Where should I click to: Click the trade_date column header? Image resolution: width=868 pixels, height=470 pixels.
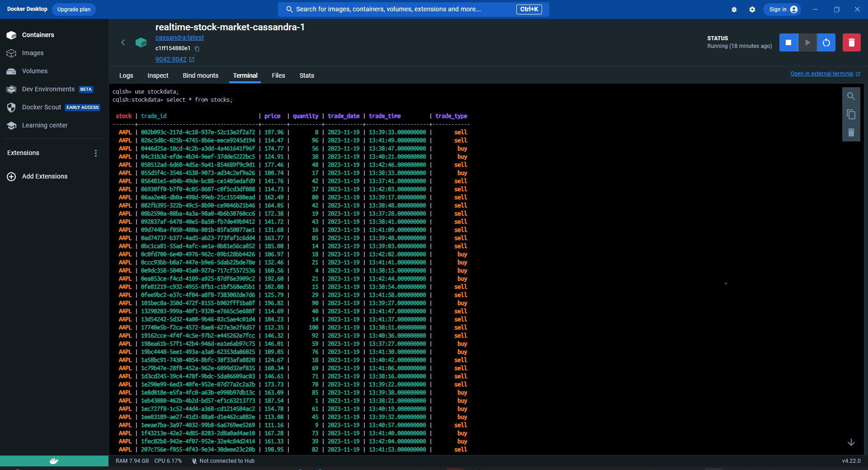click(344, 116)
